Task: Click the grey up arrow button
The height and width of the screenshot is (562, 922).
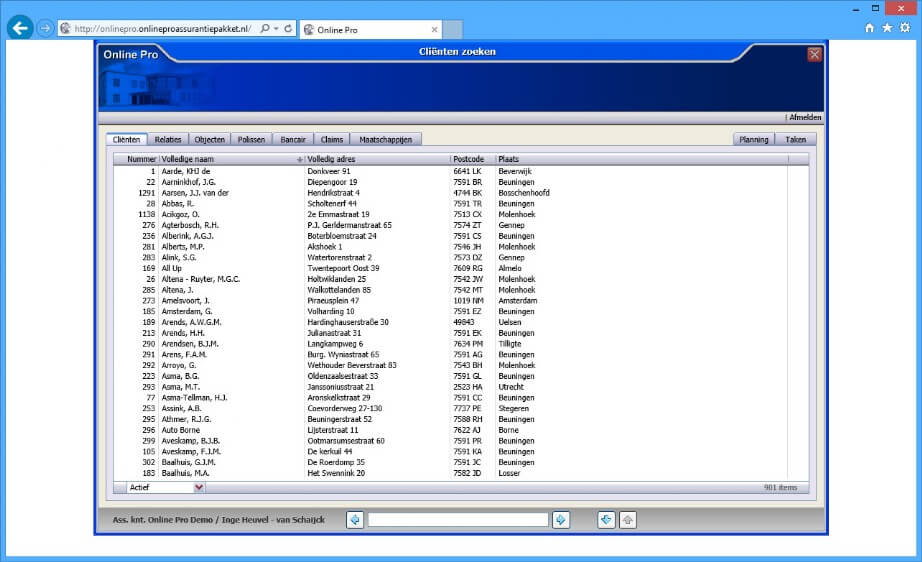Action: [x=628, y=520]
